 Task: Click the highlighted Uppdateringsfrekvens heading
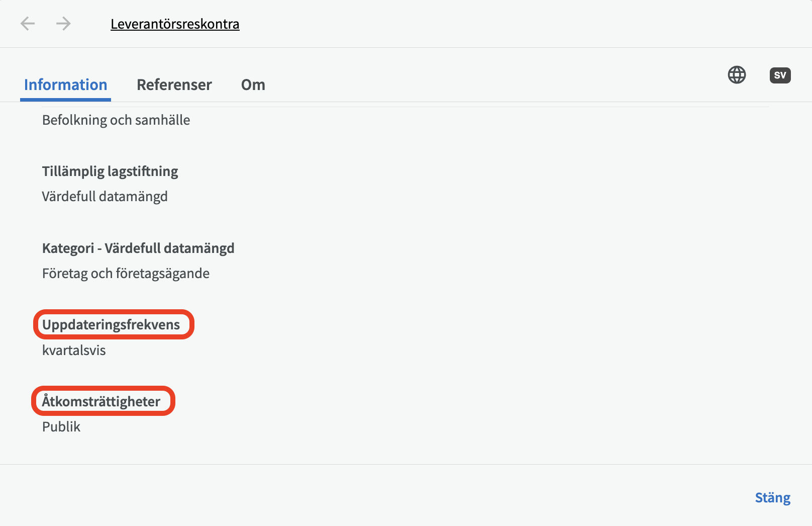coord(111,325)
